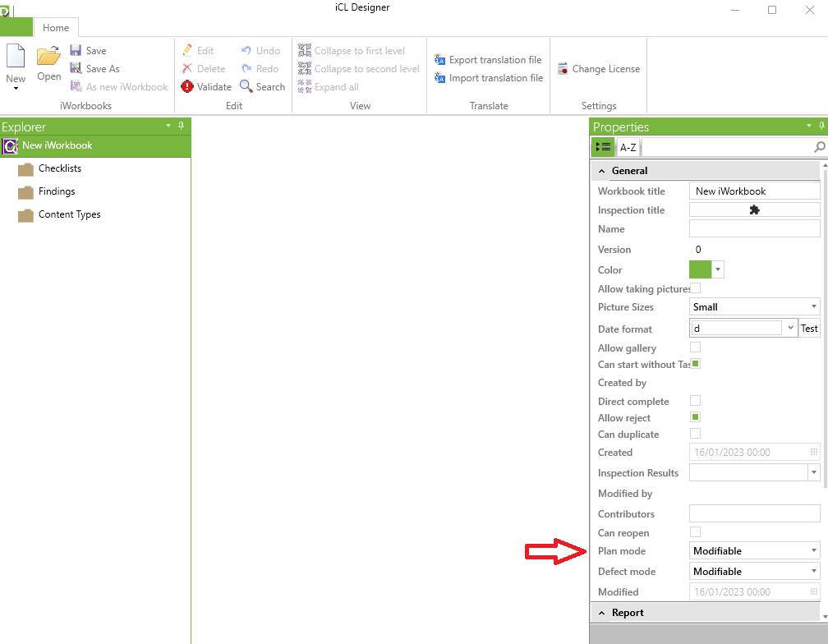Click the green Color swatch
Image resolution: width=828 pixels, height=644 pixels.
[700, 269]
